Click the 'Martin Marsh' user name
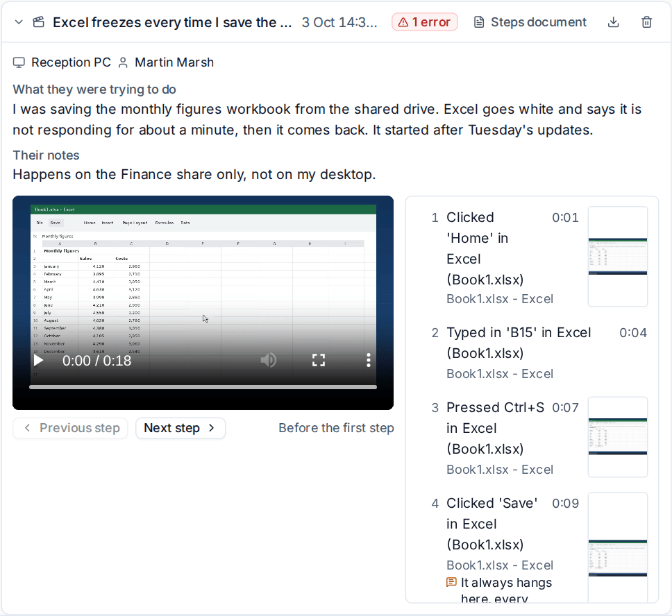This screenshot has width=672, height=616. click(x=174, y=62)
